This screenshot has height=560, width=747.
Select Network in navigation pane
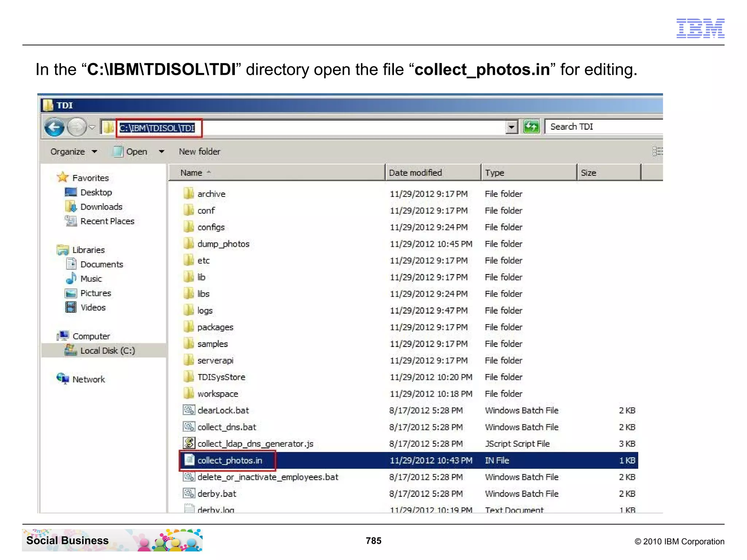pos(89,380)
